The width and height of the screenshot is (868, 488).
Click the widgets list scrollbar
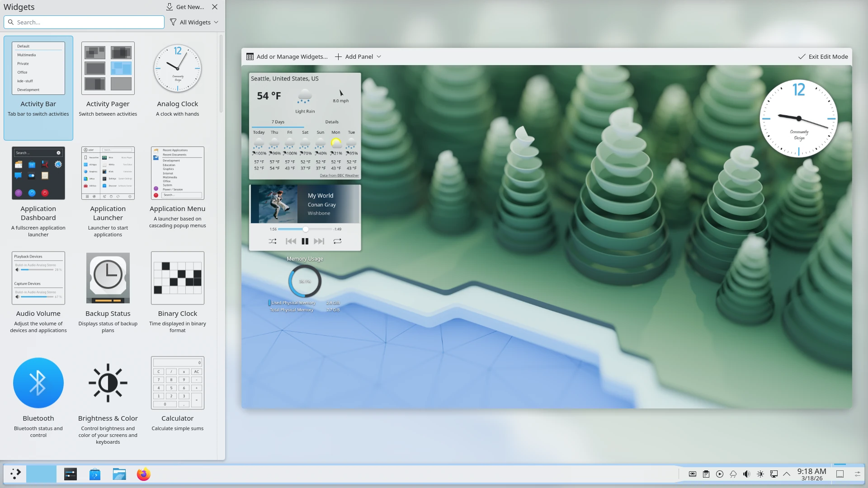[x=221, y=74]
